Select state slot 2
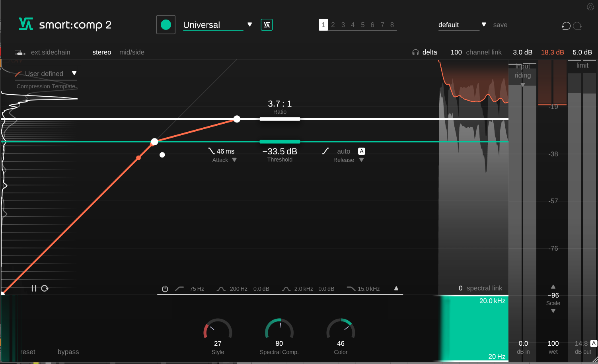This screenshot has height=364, width=598. pos(333,25)
